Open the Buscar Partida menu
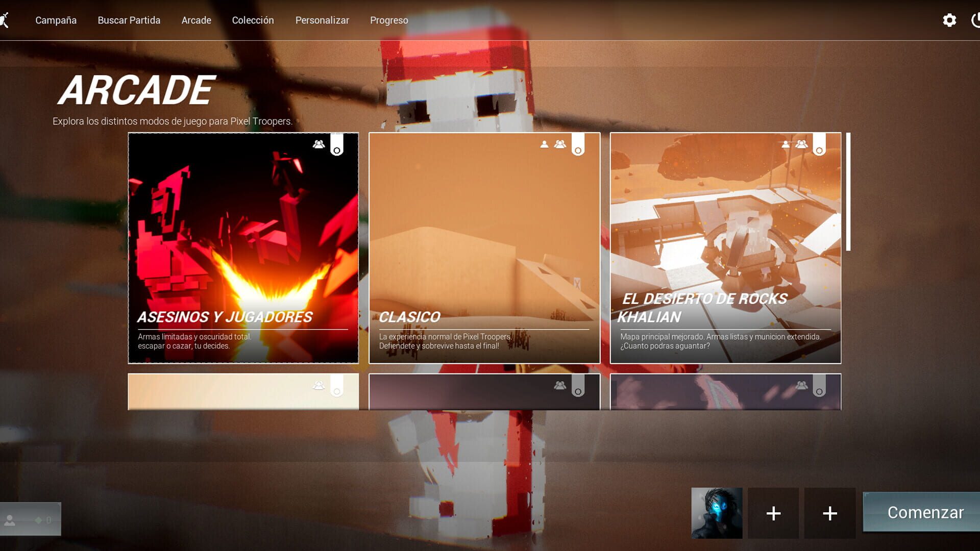Screen dimensions: 980x551 129,20
